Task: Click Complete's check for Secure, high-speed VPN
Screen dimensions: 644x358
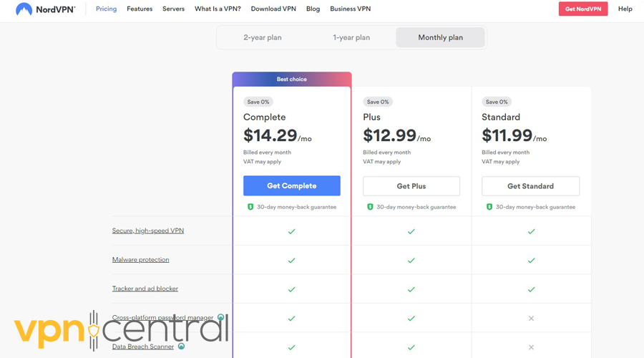Action: [292, 231]
